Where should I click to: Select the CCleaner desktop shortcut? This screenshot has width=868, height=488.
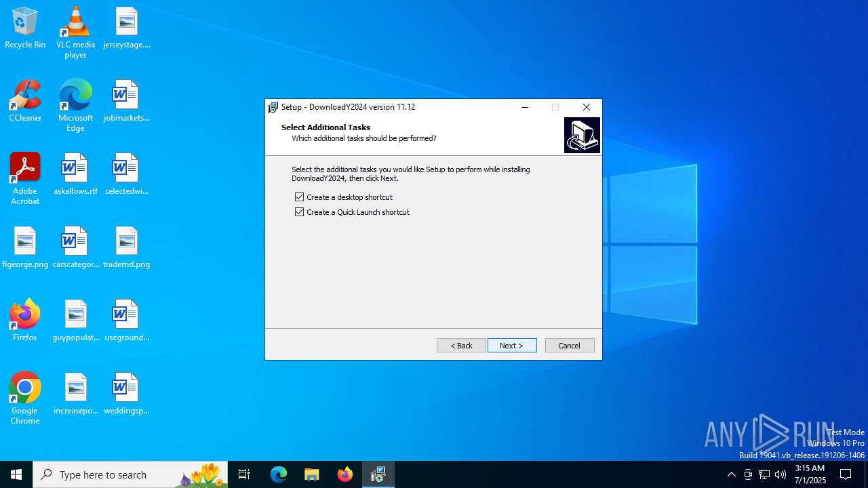25,102
